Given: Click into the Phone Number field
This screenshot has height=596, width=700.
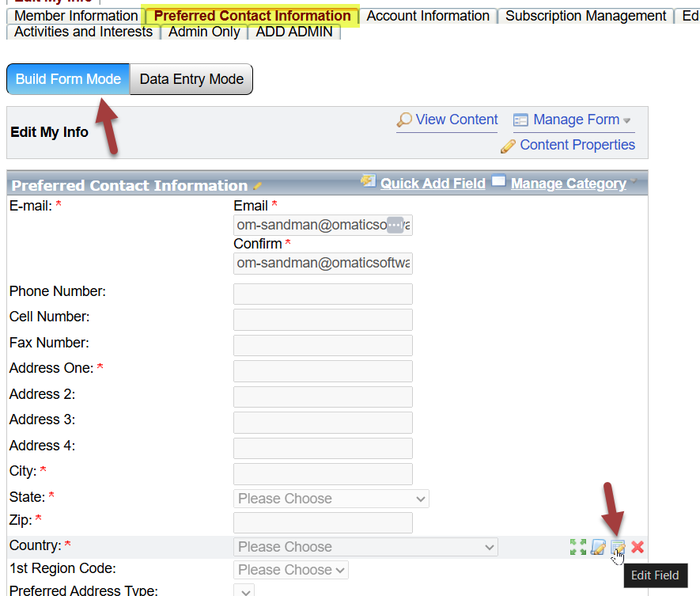Looking at the screenshot, I should click(x=323, y=294).
